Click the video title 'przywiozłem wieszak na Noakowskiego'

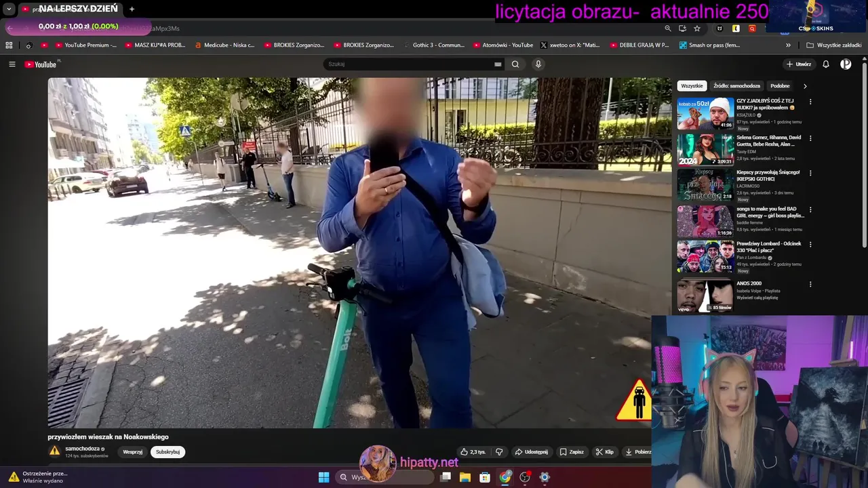pyautogui.click(x=108, y=436)
